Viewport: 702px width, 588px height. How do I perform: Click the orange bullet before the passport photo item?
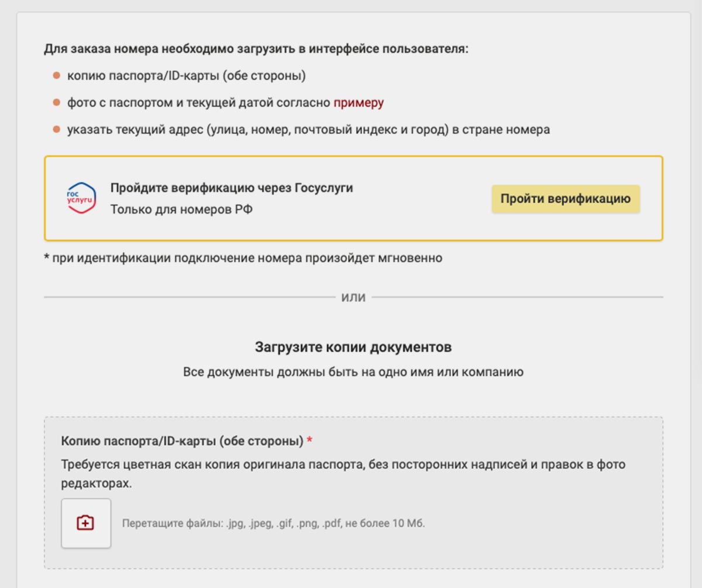(x=57, y=103)
